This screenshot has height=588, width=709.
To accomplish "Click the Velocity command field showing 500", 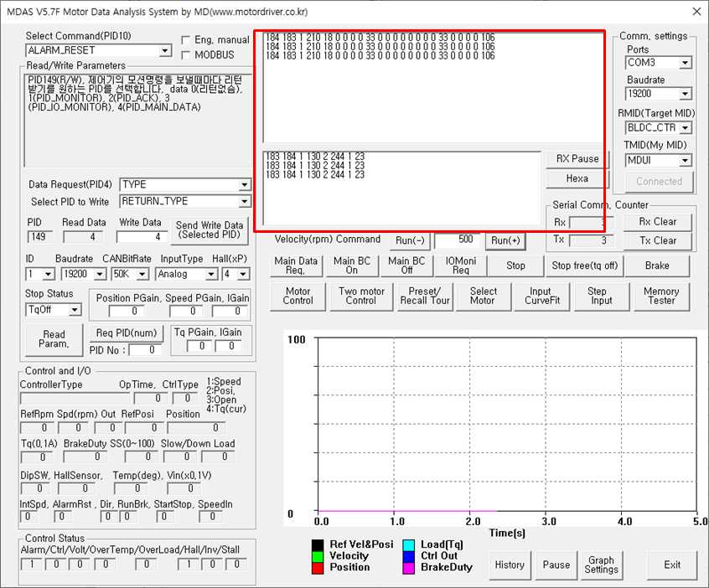I will pos(456,240).
